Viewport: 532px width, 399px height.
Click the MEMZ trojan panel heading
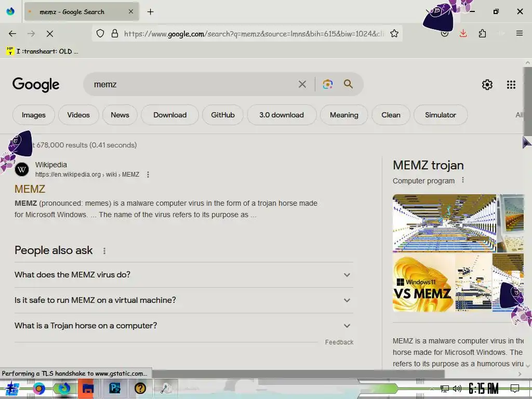pos(428,165)
